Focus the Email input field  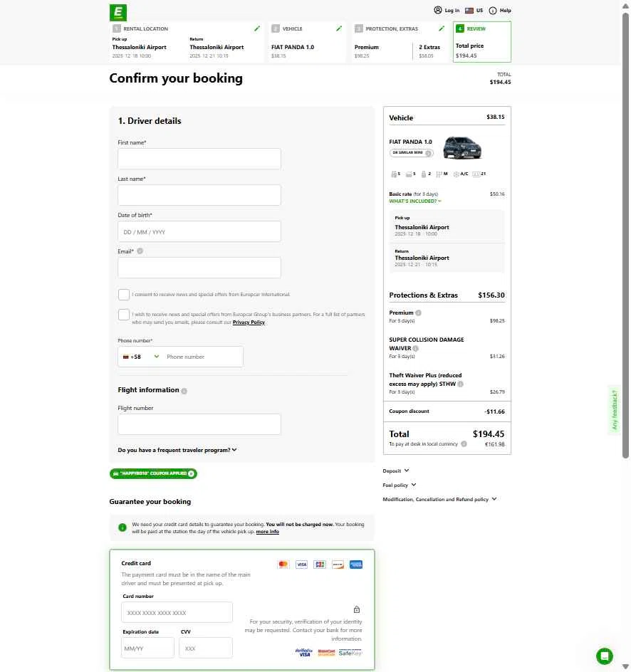199,268
